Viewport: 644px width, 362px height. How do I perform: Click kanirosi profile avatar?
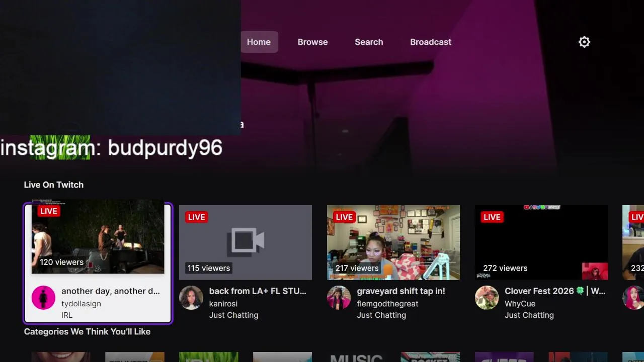click(x=191, y=298)
